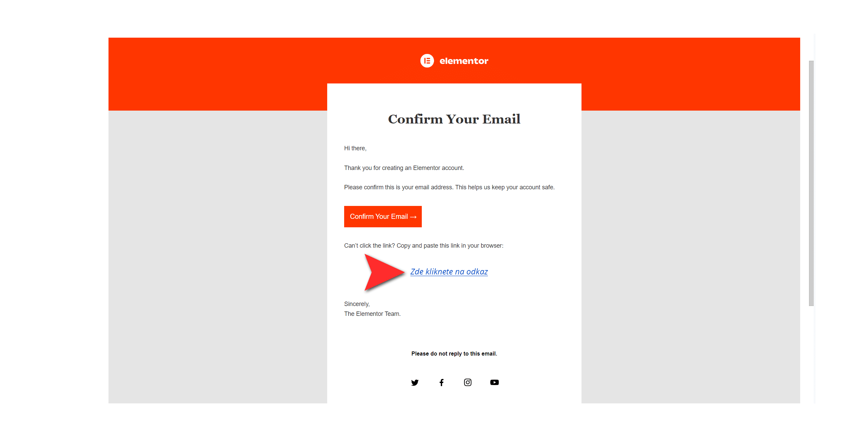
Task: Open the Twitter social icon
Action: pos(415,382)
